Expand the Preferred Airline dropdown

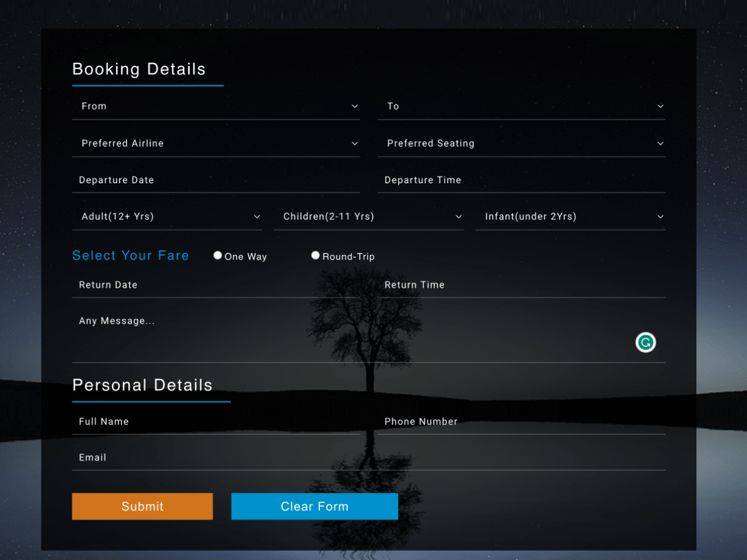[x=216, y=143]
